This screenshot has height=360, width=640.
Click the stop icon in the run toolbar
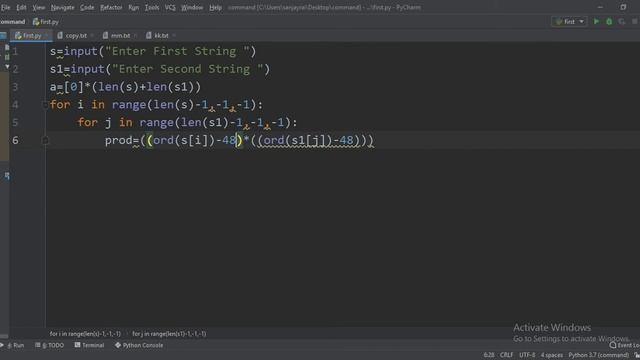(635, 22)
